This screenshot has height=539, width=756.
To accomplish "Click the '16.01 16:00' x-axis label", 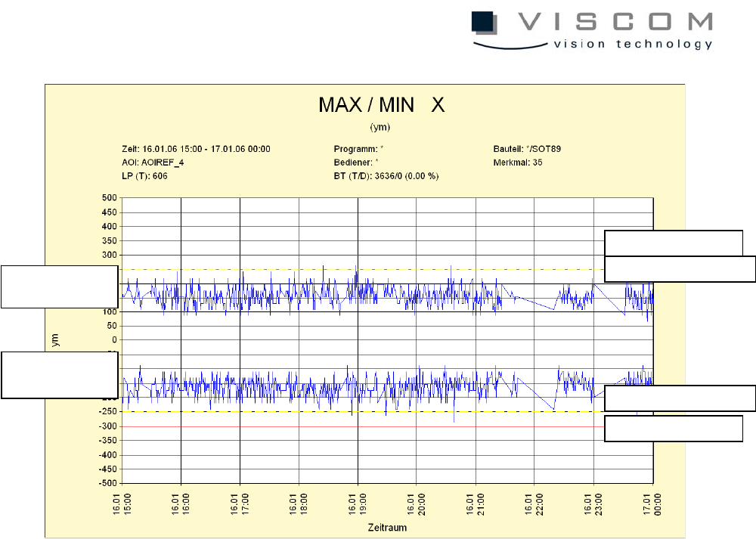I will point(181,504).
